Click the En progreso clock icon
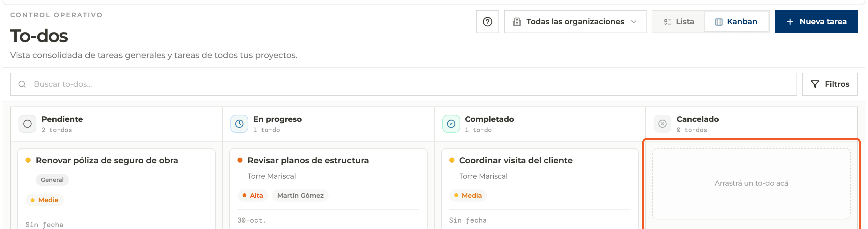The image size is (868, 229). point(239,124)
